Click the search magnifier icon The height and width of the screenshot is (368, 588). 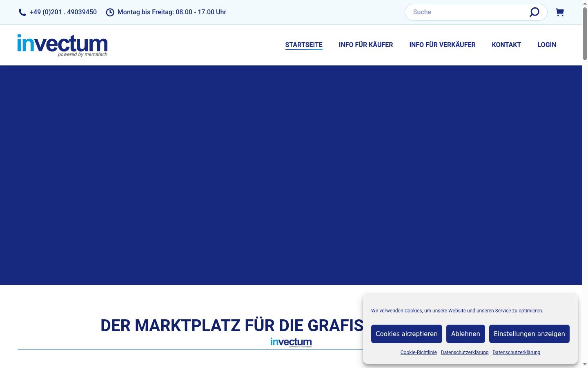(534, 12)
